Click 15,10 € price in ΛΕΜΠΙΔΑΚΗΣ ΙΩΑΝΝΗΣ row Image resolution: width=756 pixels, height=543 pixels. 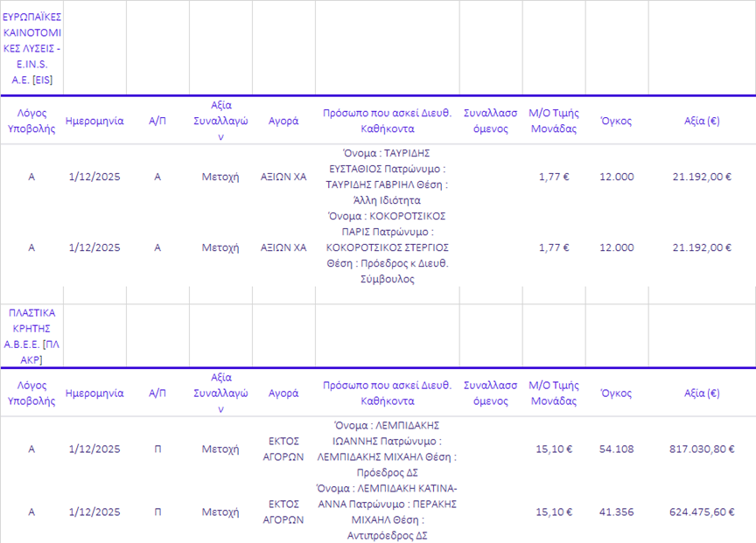pos(554,449)
